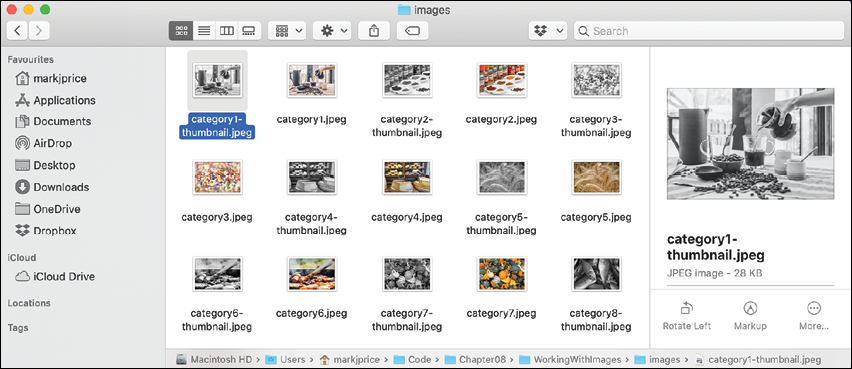Open the gear action menu
Viewport: 852px width, 369px height.
pos(332,31)
